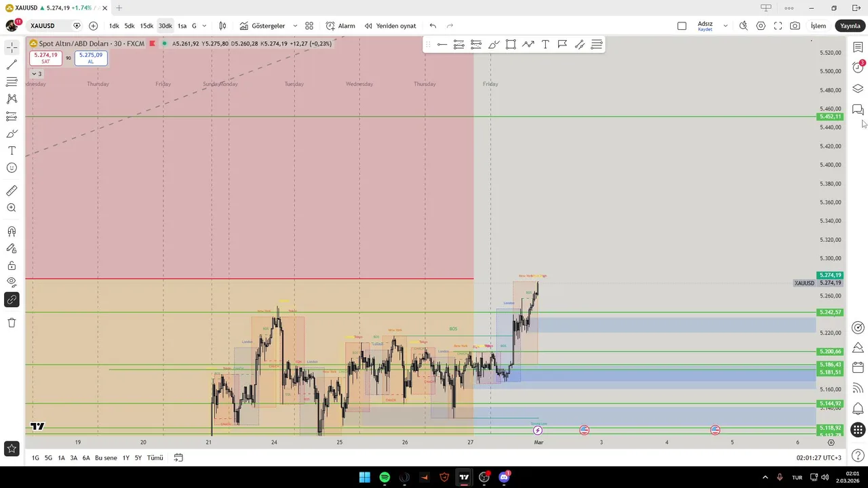868x488 pixels.
Task: Take a chart snapshot with camera icon
Action: pos(795,26)
